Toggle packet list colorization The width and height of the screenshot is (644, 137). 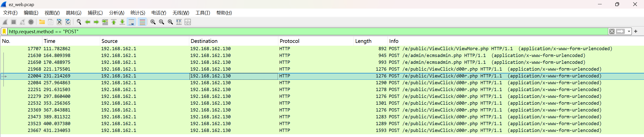pos(142,22)
